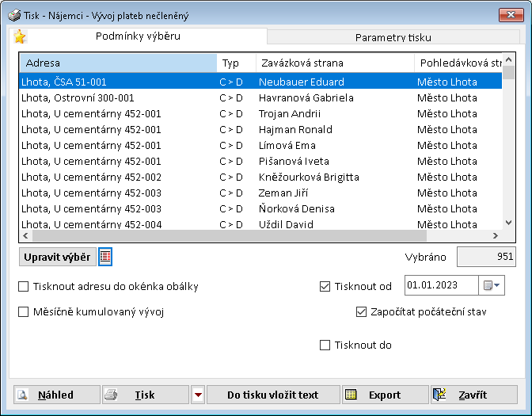Click the horizontal scrollbar right arrow
Screen dimensions: 532x416
496,236
